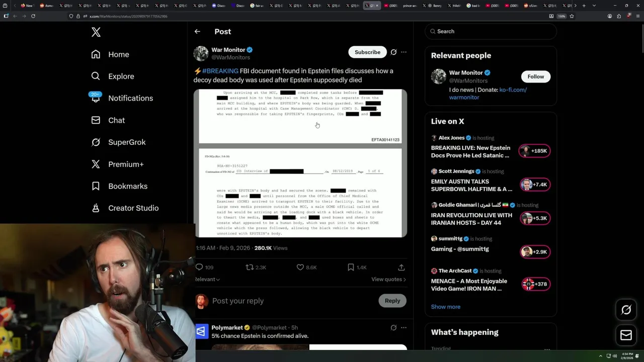Open Home from the sidebar
Image resolution: width=644 pixels, height=362 pixels.
pyautogui.click(x=110, y=54)
